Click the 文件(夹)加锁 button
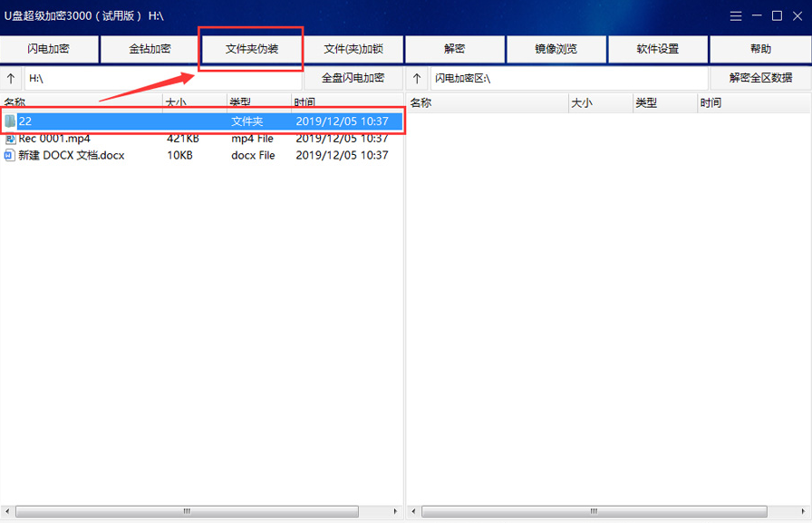The image size is (812, 523). [353, 49]
